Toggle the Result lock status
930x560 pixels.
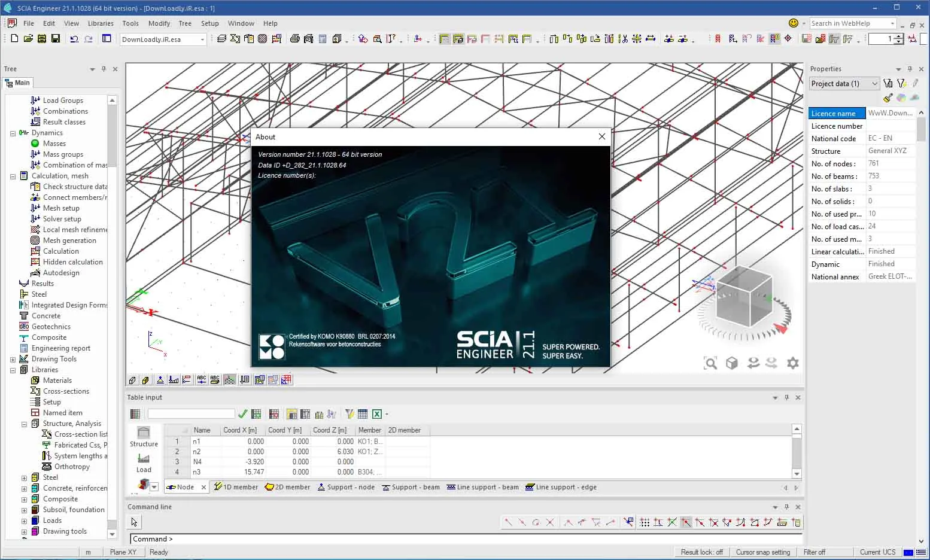(x=701, y=552)
